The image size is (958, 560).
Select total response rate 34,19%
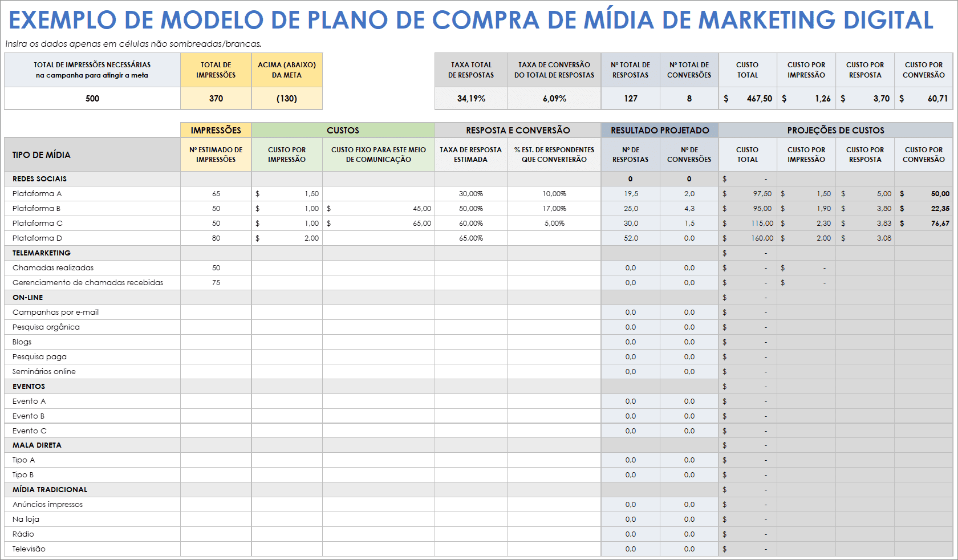pos(471,99)
